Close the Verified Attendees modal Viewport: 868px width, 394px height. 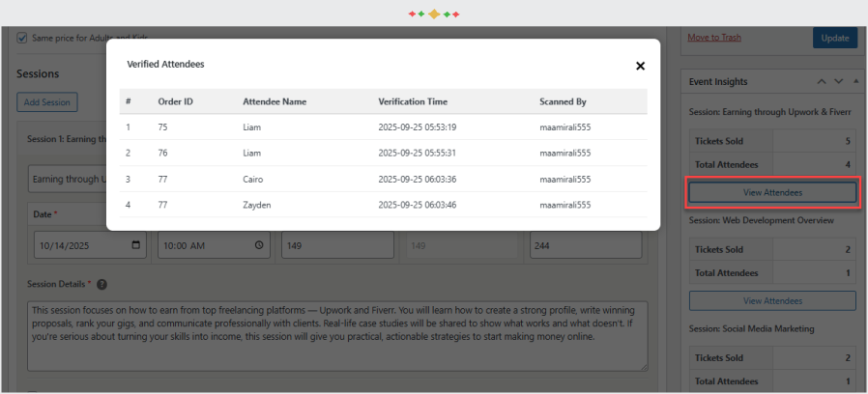pos(640,66)
